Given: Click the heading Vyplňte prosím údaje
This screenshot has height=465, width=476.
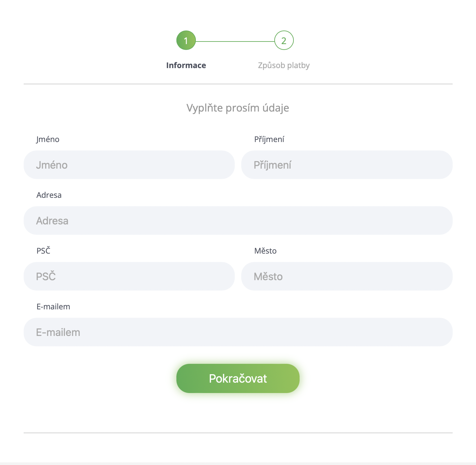Looking at the screenshot, I should point(238,108).
